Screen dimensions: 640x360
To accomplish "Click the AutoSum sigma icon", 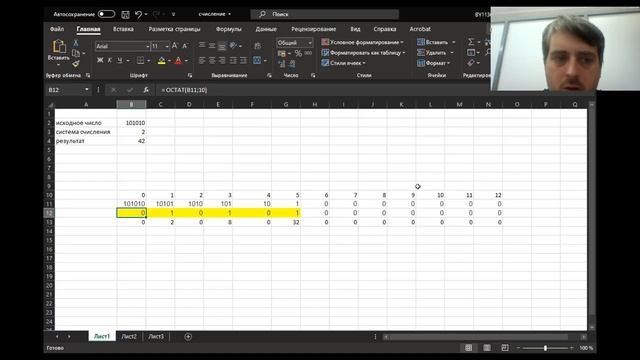I will tap(471, 42).
